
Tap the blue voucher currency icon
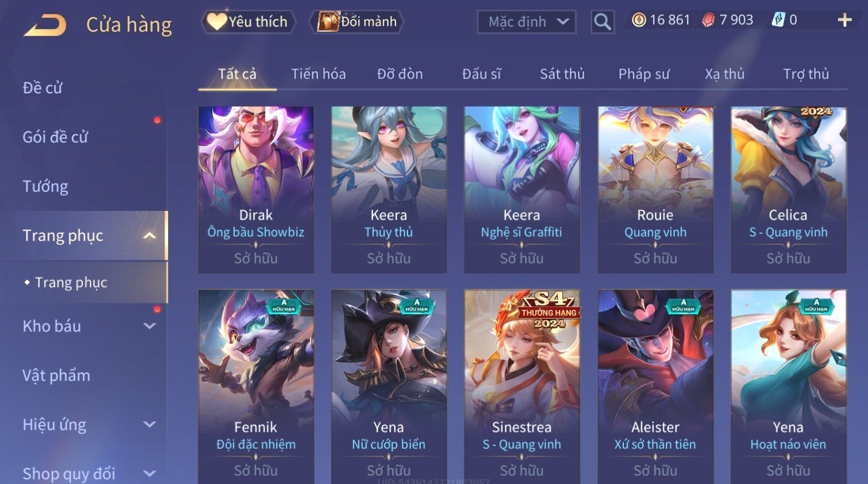(x=778, y=20)
